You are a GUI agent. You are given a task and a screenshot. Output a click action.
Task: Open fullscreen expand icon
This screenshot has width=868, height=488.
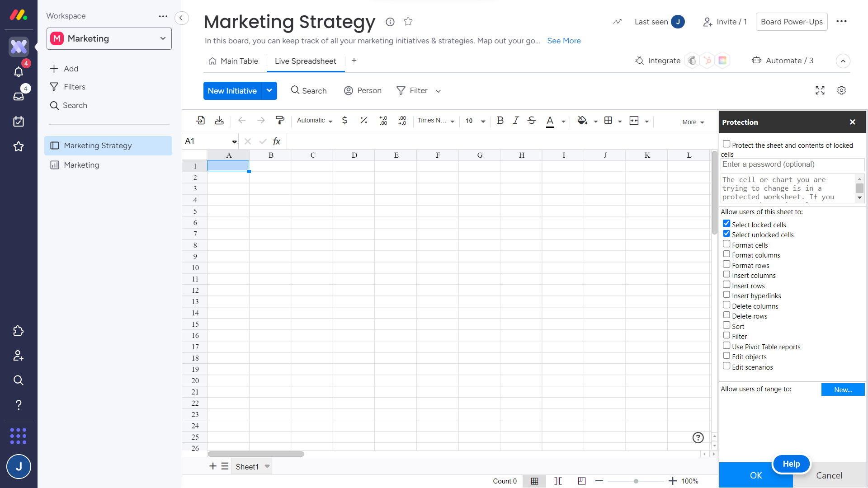(x=820, y=90)
